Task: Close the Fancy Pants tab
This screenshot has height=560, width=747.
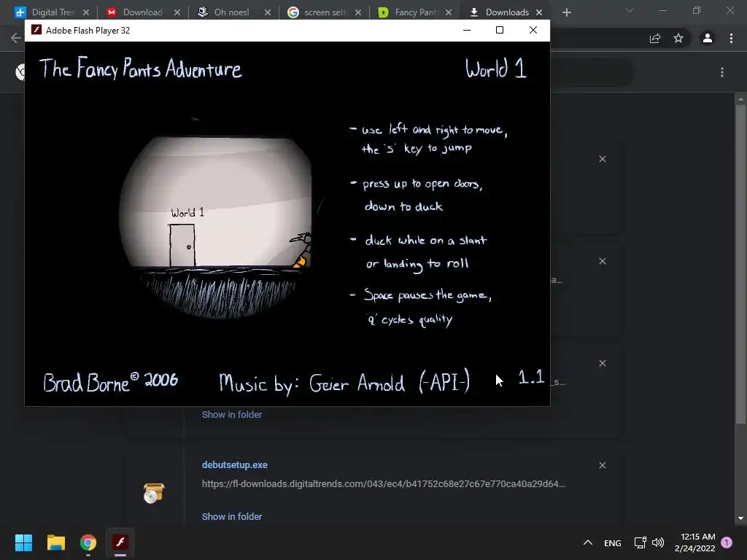Action: [x=449, y=12]
